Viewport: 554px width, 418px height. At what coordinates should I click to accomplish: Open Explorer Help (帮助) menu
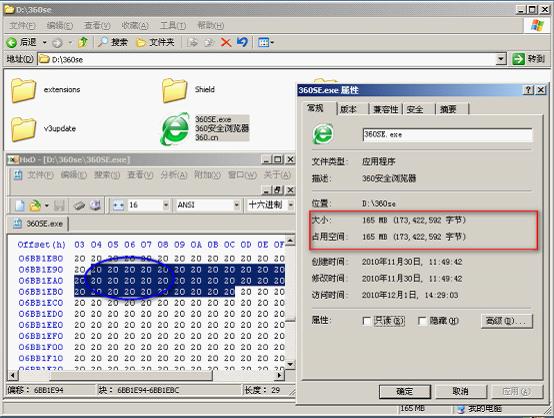coord(210,26)
